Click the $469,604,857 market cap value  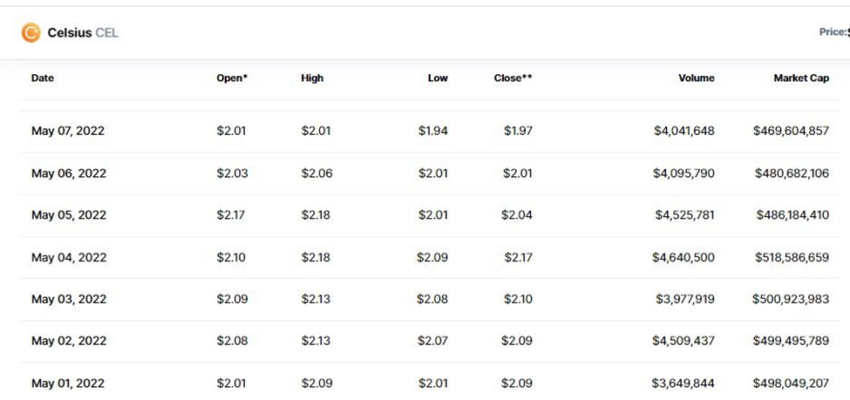(791, 131)
